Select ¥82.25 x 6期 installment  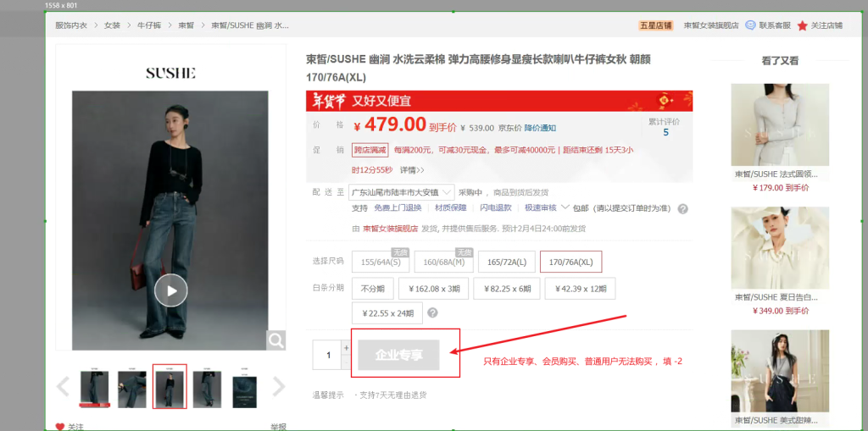pos(507,288)
